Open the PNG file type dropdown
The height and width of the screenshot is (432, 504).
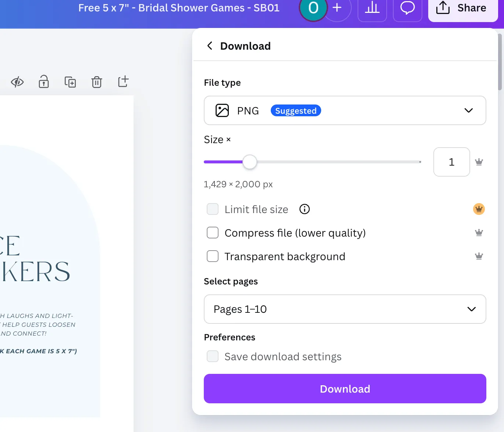point(345,110)
